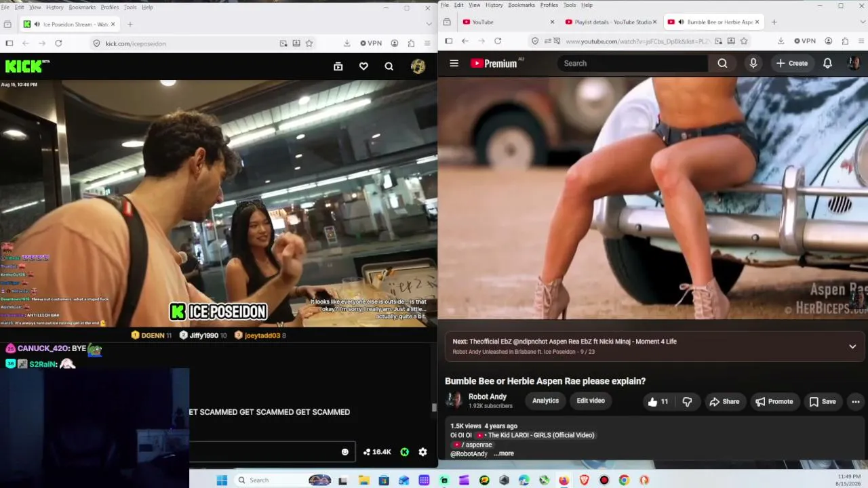
Task: Open the Profiles menu in the Kick window
Action: click(110, 7)
